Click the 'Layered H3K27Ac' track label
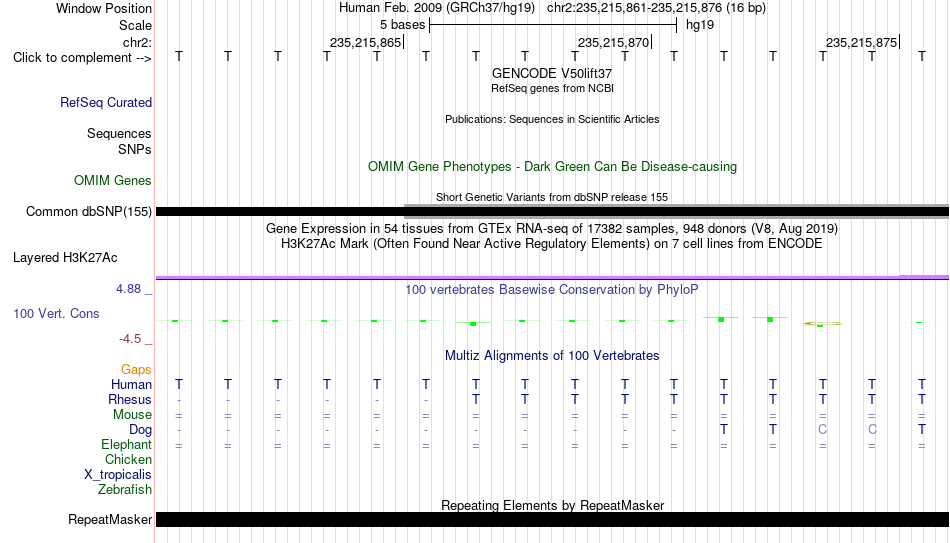This screenshot has width=950, height=543. point(65,258)
